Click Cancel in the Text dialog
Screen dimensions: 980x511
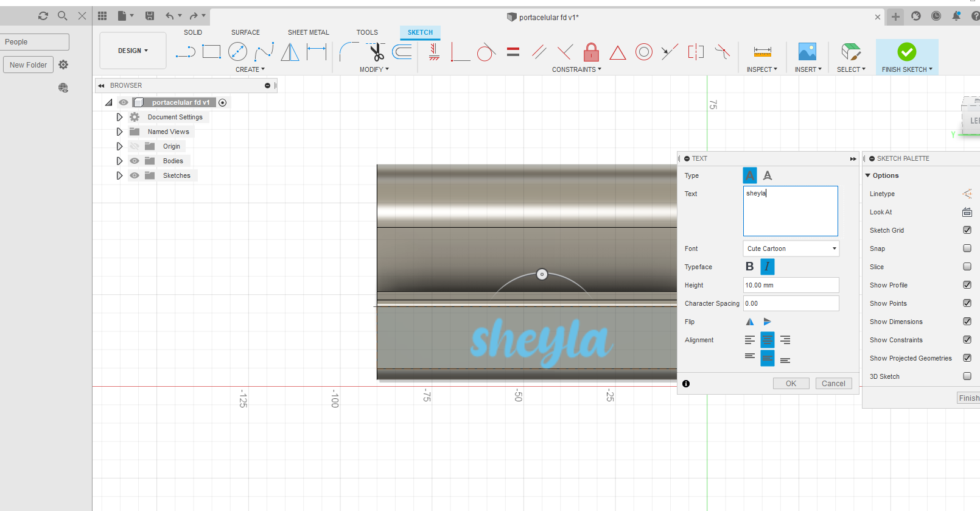[833, 384]
